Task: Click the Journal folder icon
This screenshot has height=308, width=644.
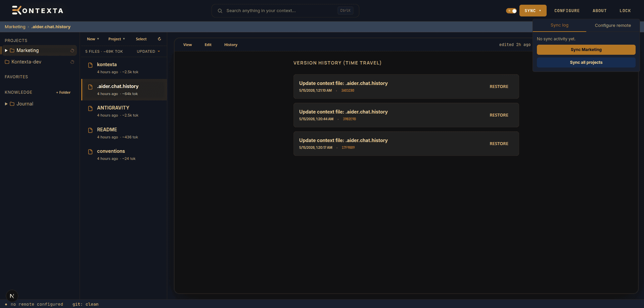Action: [12, 104]
